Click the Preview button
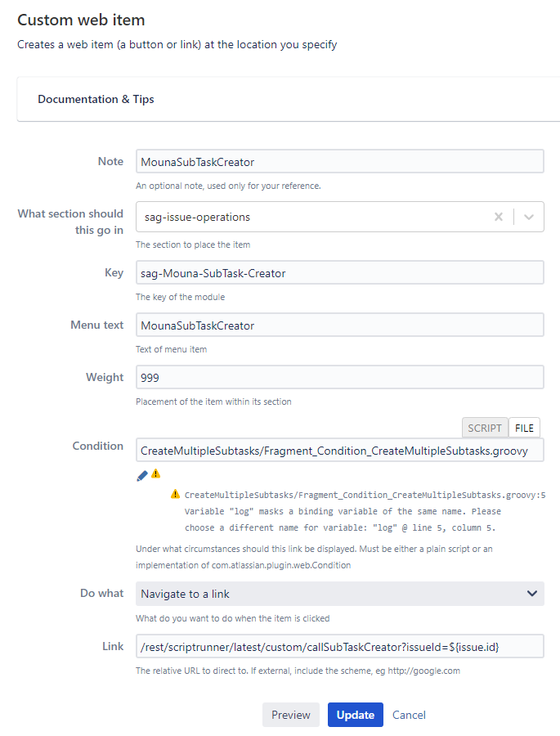The image size is (560, 736). (291, 715)
